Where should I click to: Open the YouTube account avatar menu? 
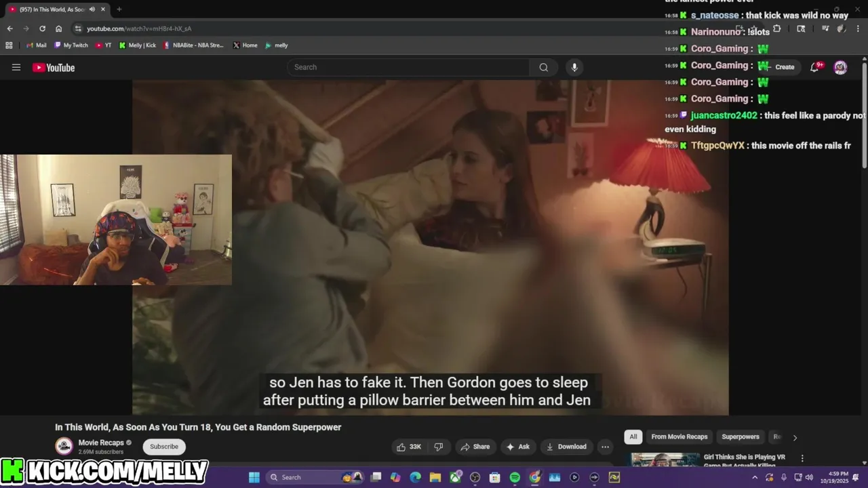point(840,67)
